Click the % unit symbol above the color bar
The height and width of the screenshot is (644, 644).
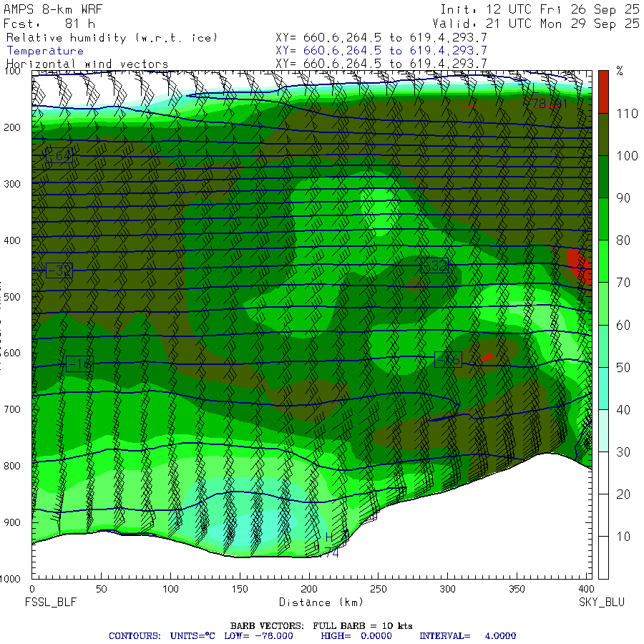620,72
